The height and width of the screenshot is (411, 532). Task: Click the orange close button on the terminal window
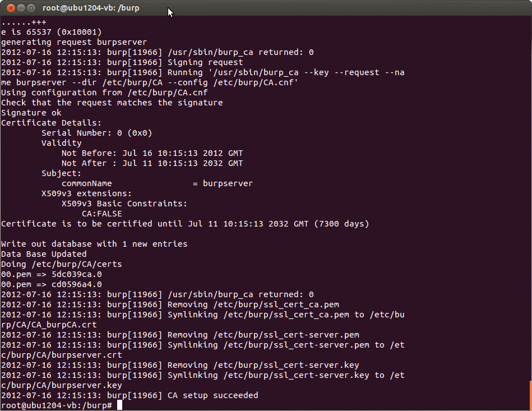[x=11, y=8]
